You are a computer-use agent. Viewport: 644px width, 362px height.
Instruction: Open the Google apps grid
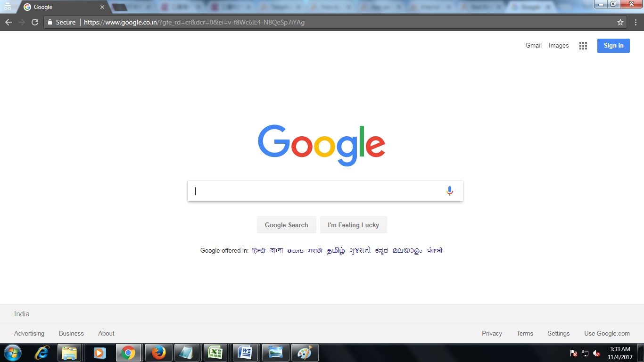pos(583,45)
